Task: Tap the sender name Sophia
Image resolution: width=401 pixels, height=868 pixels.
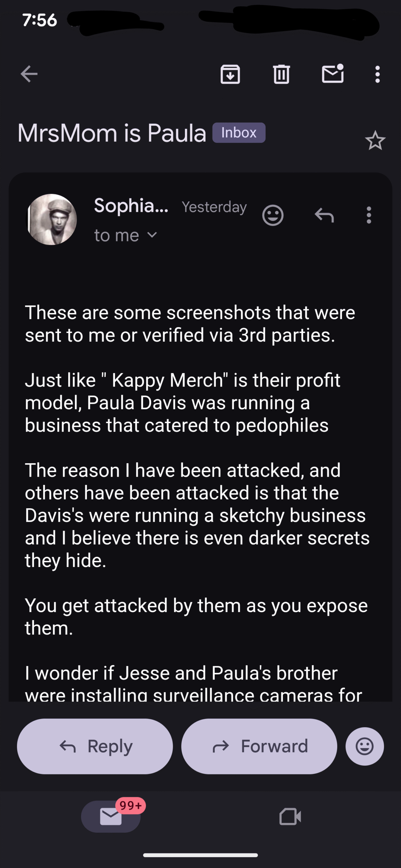Action: pyautogui.click(x=131, y=205)
